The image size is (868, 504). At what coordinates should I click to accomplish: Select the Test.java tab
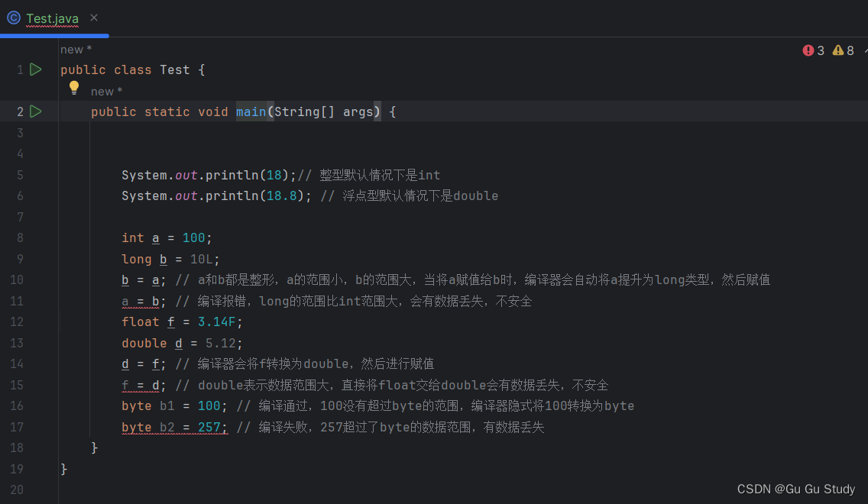[52, 18]
